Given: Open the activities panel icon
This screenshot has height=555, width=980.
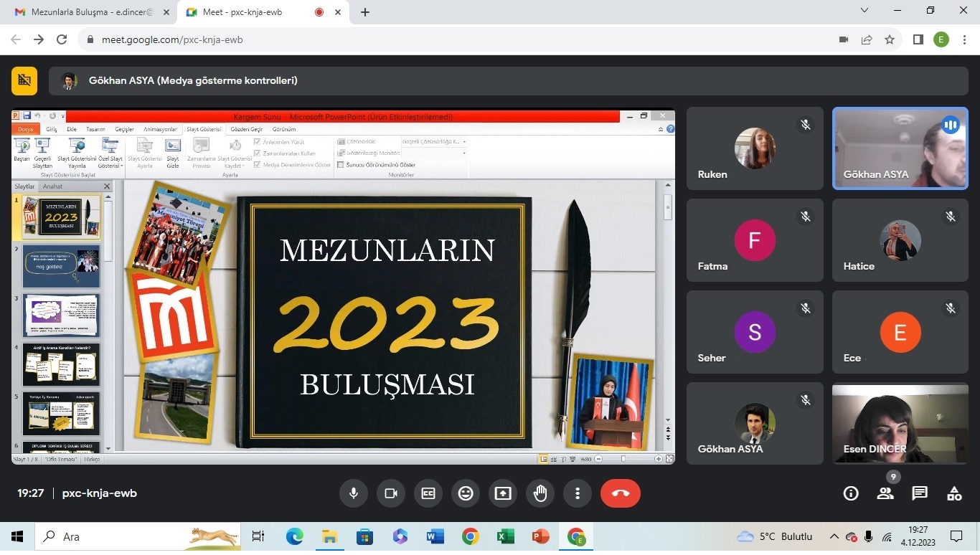Looking at the screenshot, I should (954, 493).
